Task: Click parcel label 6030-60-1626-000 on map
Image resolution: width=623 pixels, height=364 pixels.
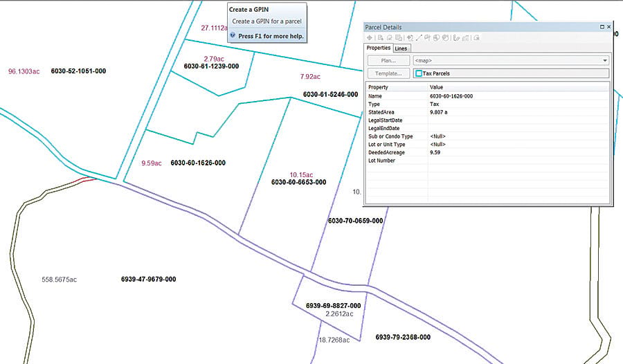Action: pyautogui.click(x=198, y=163)
